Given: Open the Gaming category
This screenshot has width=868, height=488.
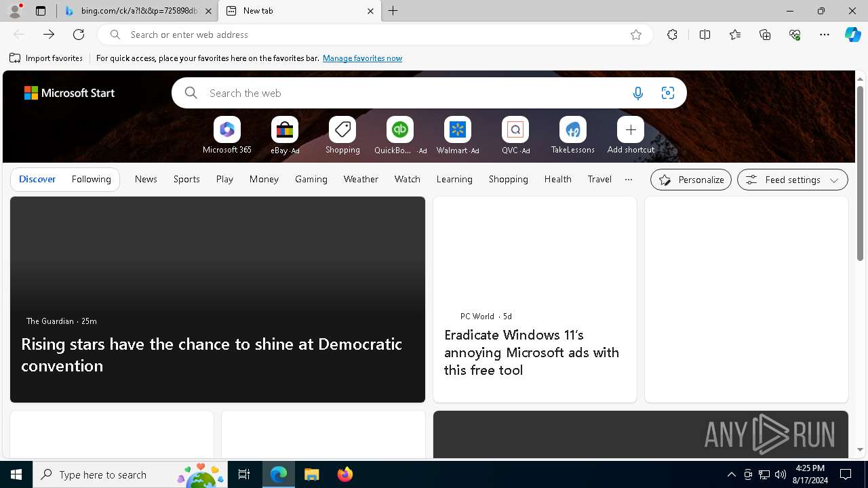Looking at the screenshot, I should coord(311,180).
